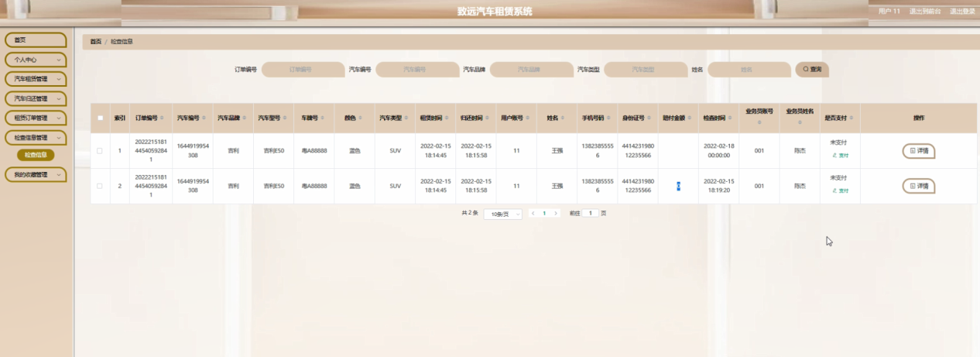Sort by 颜色 column sort icon
980x357 pixels.
point(361,118)
